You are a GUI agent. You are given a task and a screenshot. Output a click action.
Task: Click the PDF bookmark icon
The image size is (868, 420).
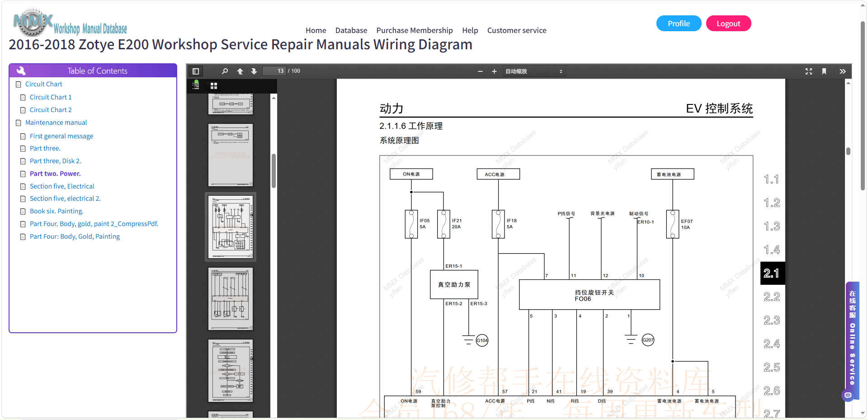[x=824, y=71]
